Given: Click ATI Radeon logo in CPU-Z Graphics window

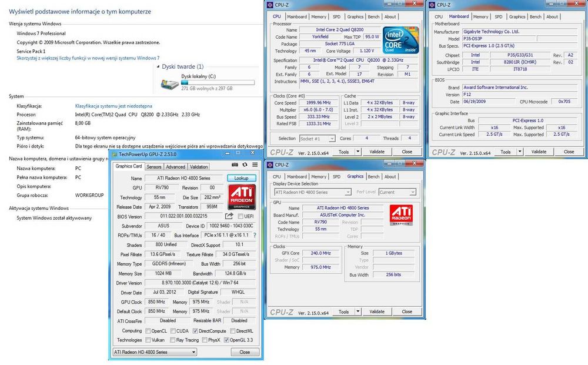Looking at the screenshot, I should point(401,215).
